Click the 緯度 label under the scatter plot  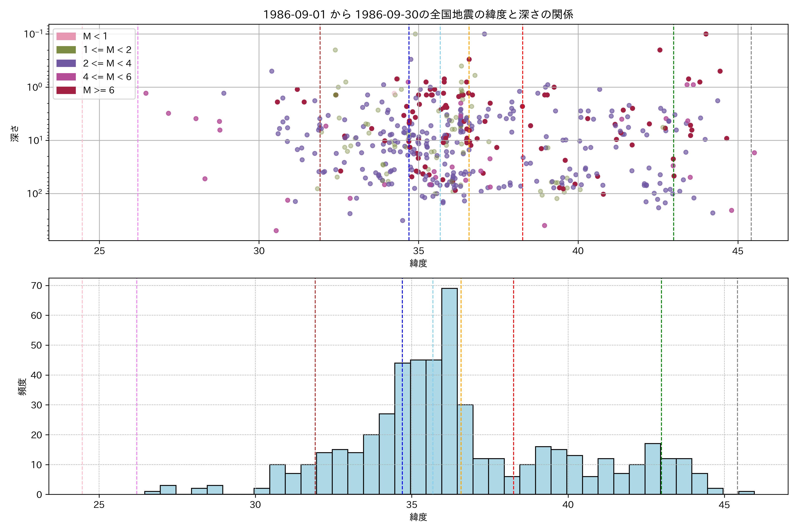coord(418,263)
